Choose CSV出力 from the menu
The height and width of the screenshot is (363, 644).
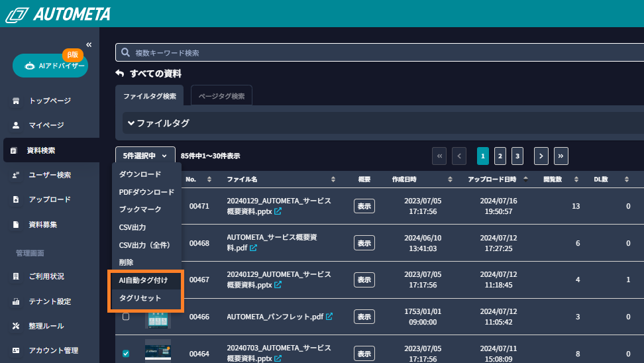coord(133,227)
